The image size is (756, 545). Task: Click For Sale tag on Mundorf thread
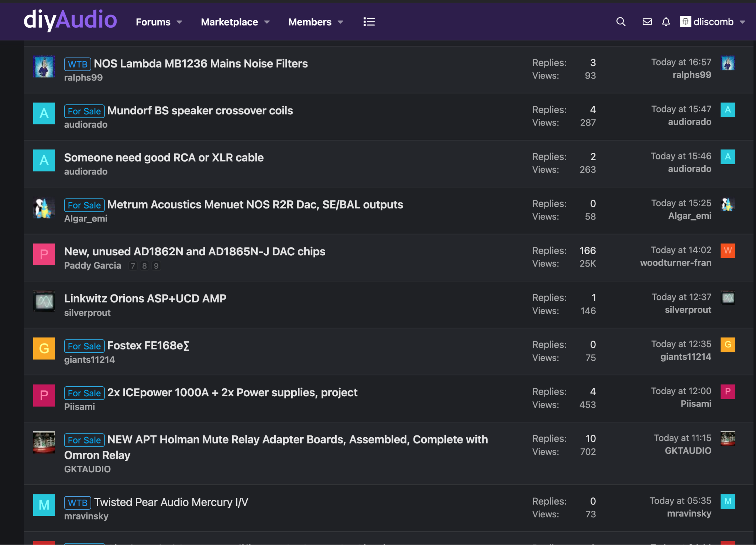click(84, 111)
